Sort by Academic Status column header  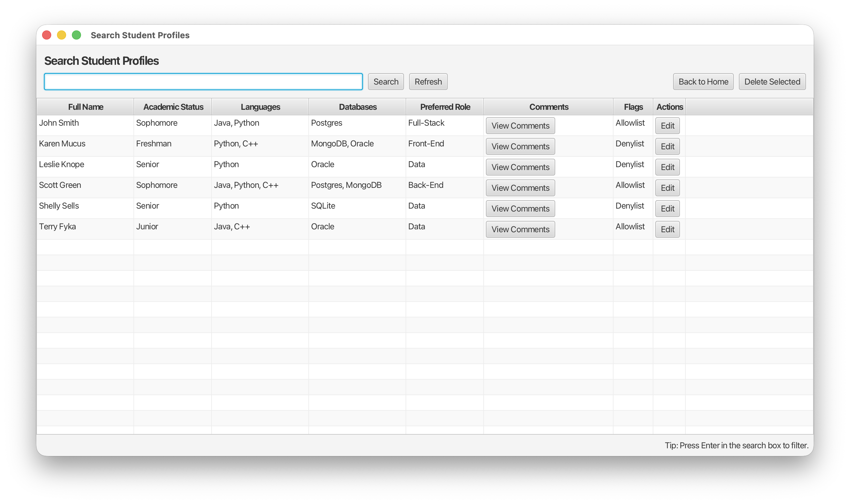173,107
